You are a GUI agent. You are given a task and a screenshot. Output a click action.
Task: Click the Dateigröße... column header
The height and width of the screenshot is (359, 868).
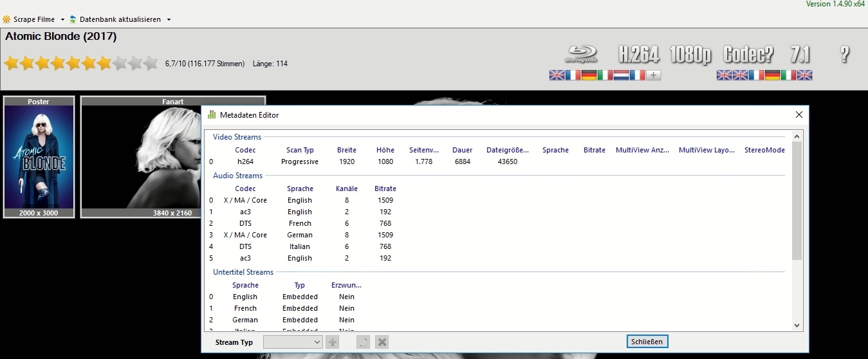tap(508, 150)
